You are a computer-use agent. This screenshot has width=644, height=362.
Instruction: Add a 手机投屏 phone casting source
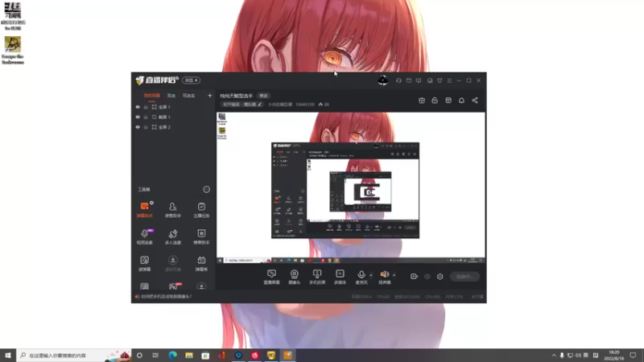click(x=317, y=277)
